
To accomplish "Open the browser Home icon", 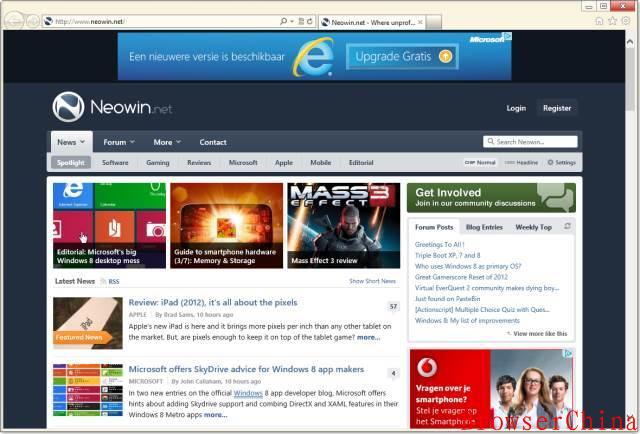I will 599,21.
